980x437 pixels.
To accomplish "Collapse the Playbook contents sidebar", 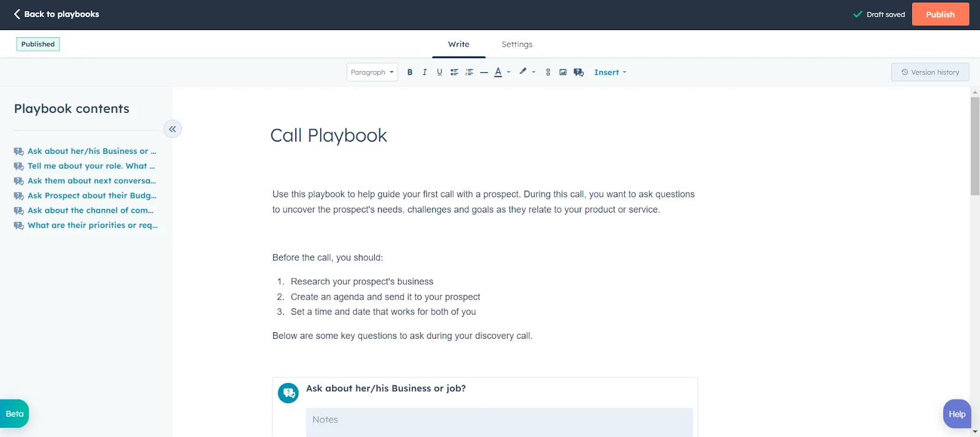I will pos(173,129).
